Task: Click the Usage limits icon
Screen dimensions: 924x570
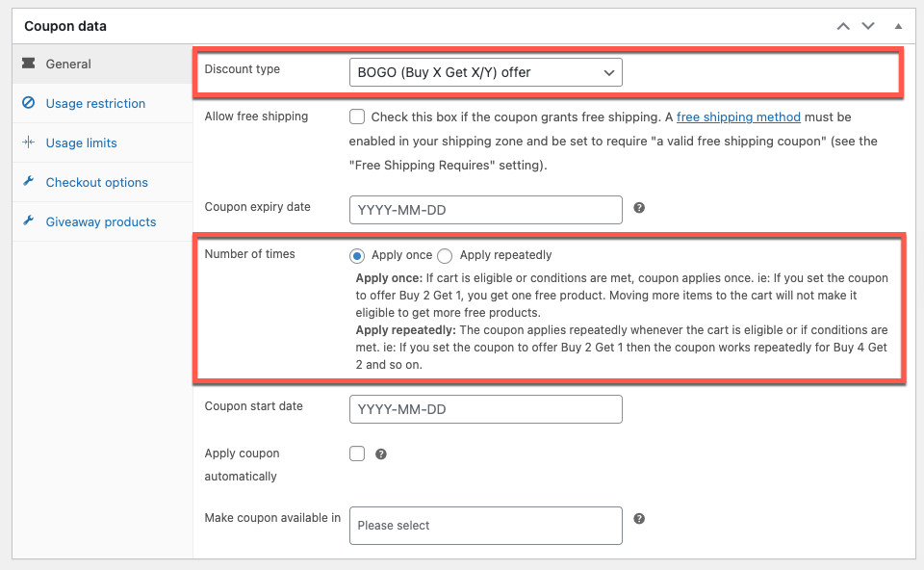Action: 28,142
